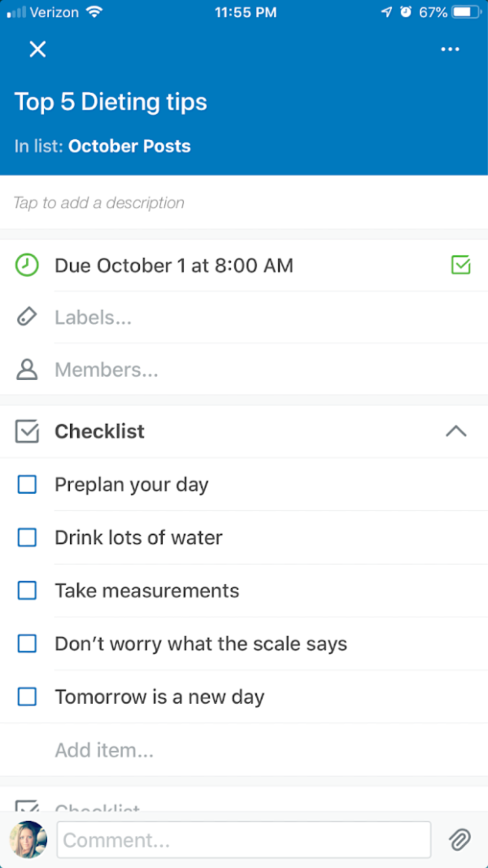Tap the members person icon
This screenshot has width=488, height=868.
click(x=27, y=370)
